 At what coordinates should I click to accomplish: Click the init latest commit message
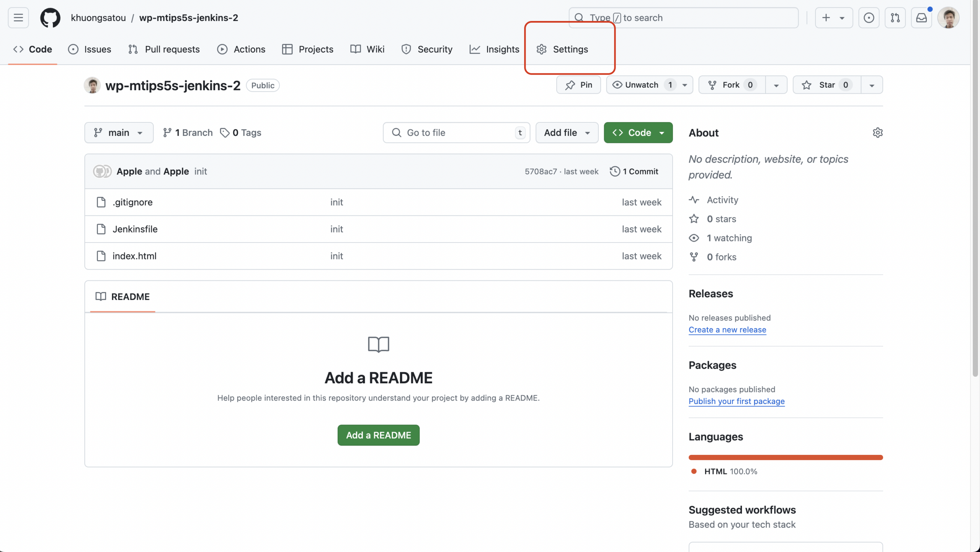tap(200, 171)
